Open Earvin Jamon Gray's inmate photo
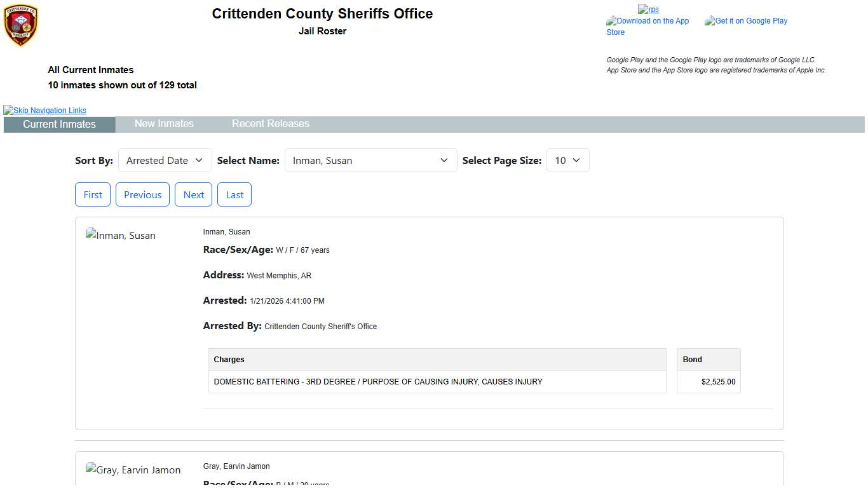Screen dimensions: 868x488 click(133, 470)
